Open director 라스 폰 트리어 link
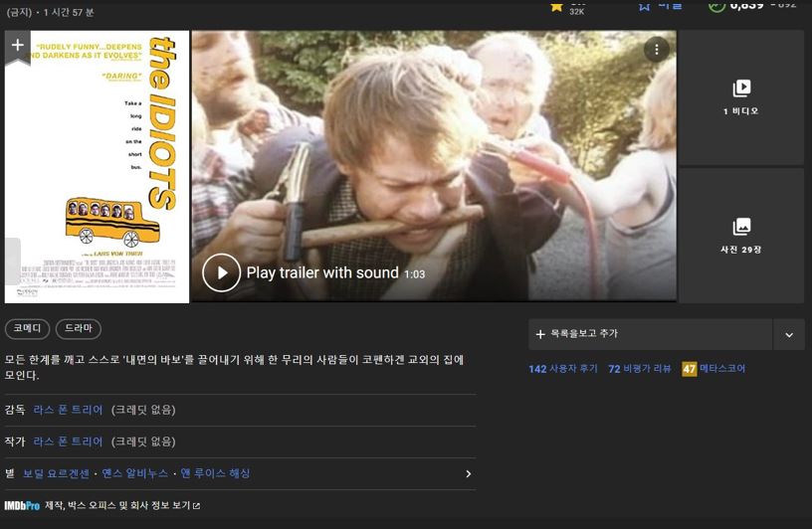 point(68,410)
